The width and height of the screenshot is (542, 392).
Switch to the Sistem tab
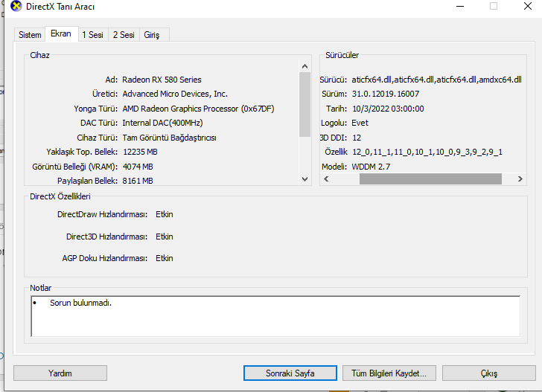30,35
